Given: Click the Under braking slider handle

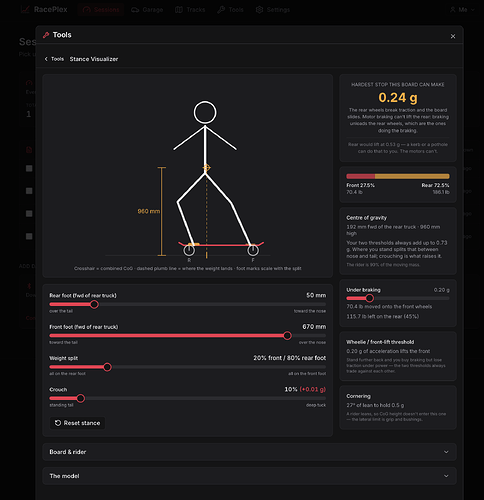Looking at the screenshot, I should [x=369, y=298].
